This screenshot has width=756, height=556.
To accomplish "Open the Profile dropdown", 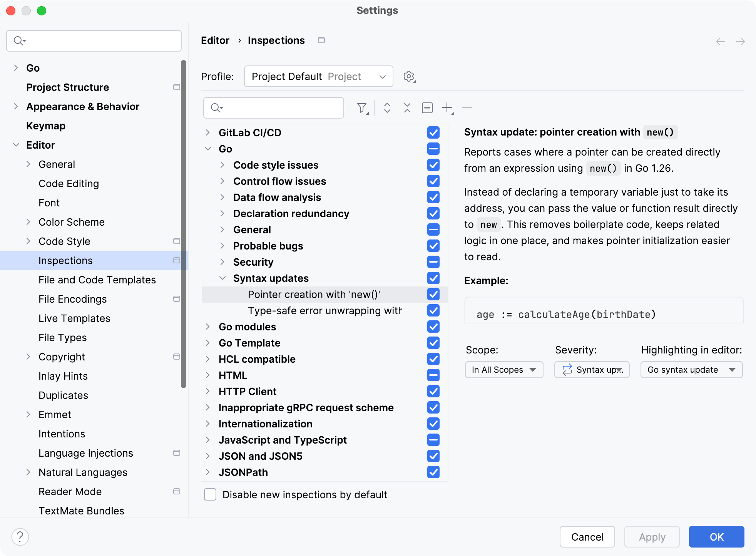I will 318,76.
